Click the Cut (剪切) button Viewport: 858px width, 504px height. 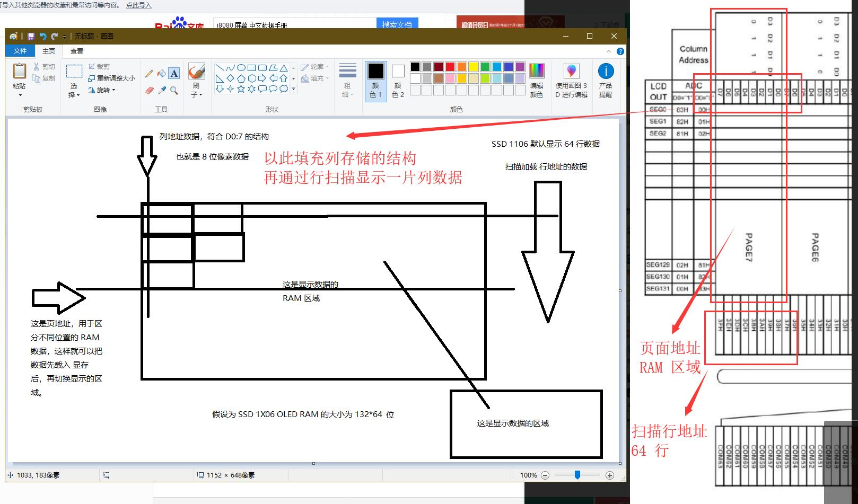pyautogui.click(x=44, y=66)
